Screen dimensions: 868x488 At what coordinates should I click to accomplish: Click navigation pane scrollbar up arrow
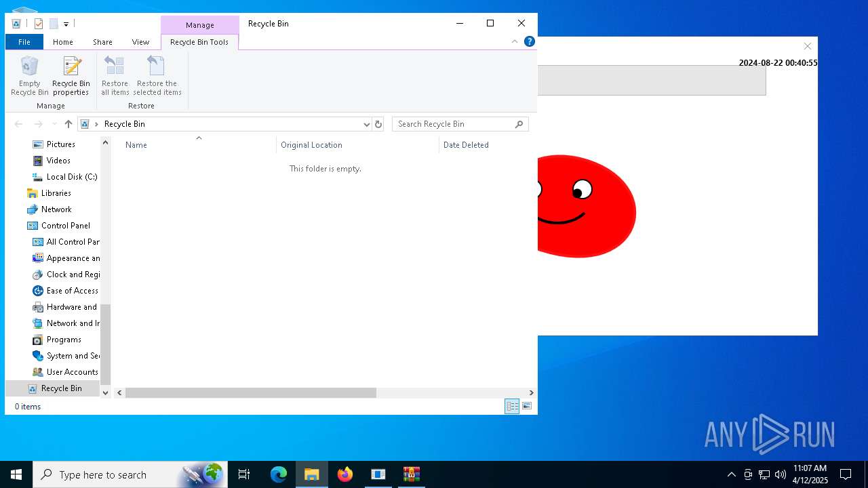coord(105,142)
